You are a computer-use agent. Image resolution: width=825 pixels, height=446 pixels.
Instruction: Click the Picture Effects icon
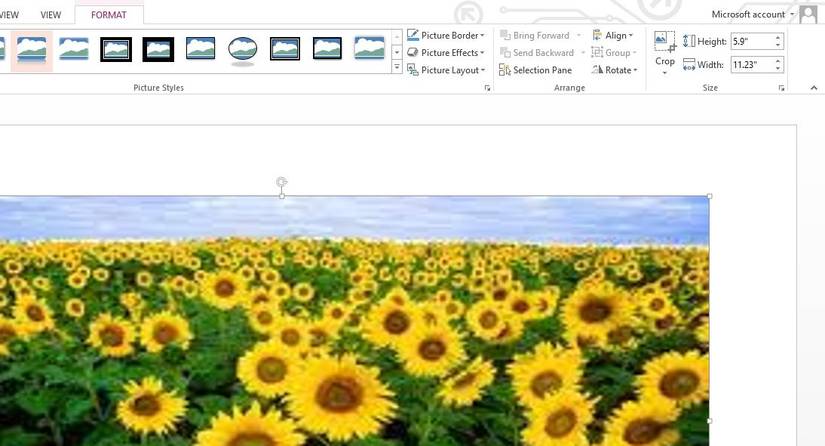click(413, 53)
